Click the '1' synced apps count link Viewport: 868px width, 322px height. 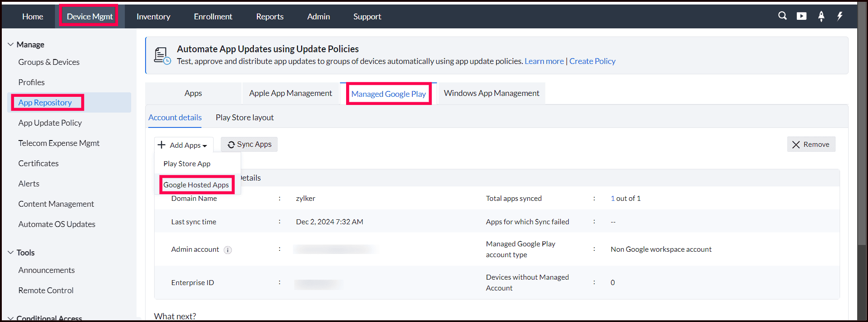612,199
